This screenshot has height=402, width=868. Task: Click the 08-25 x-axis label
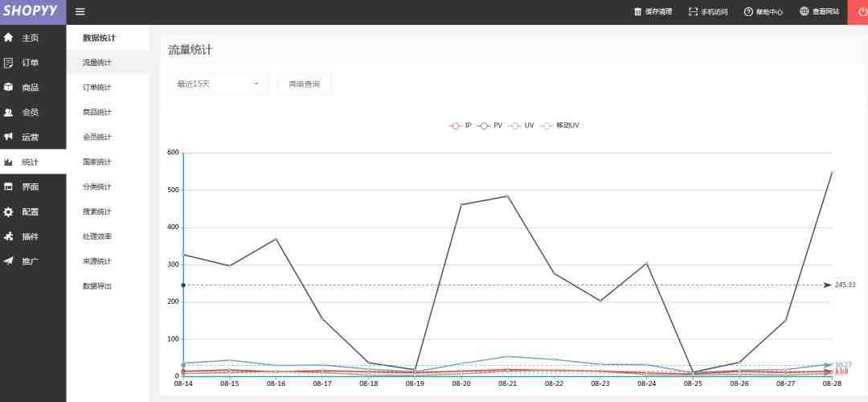pos(693,384)
